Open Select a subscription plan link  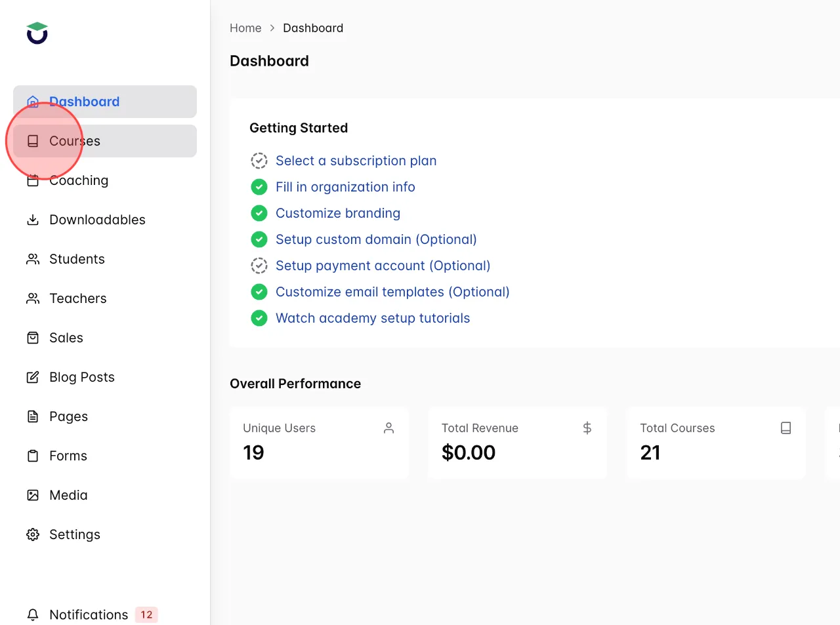pos(356,161)
